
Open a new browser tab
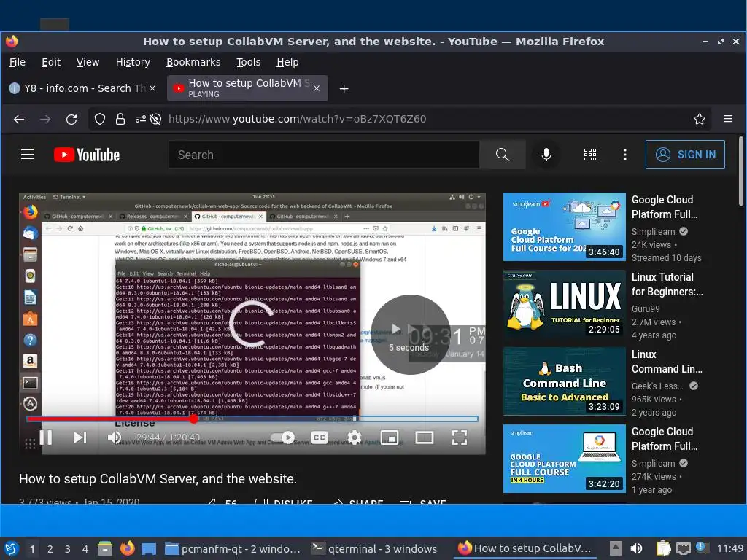coord(344,88)
